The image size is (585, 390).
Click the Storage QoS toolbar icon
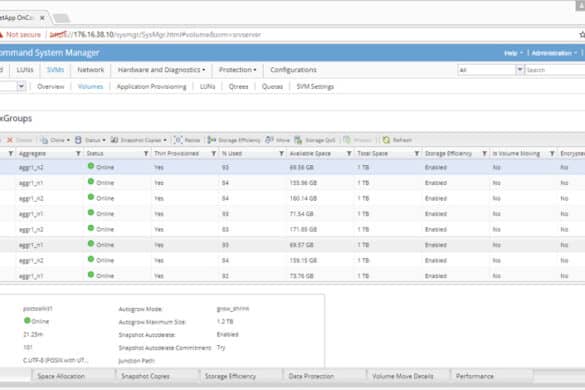298,140
